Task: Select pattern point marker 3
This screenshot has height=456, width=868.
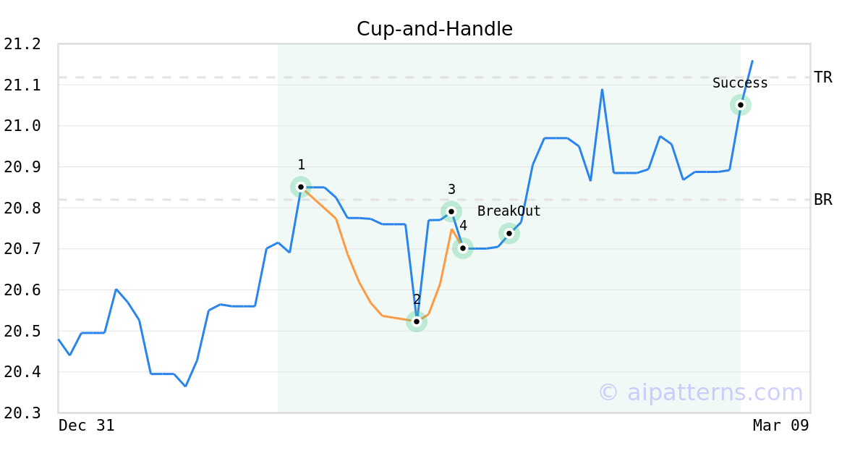Action: point(451,211)
